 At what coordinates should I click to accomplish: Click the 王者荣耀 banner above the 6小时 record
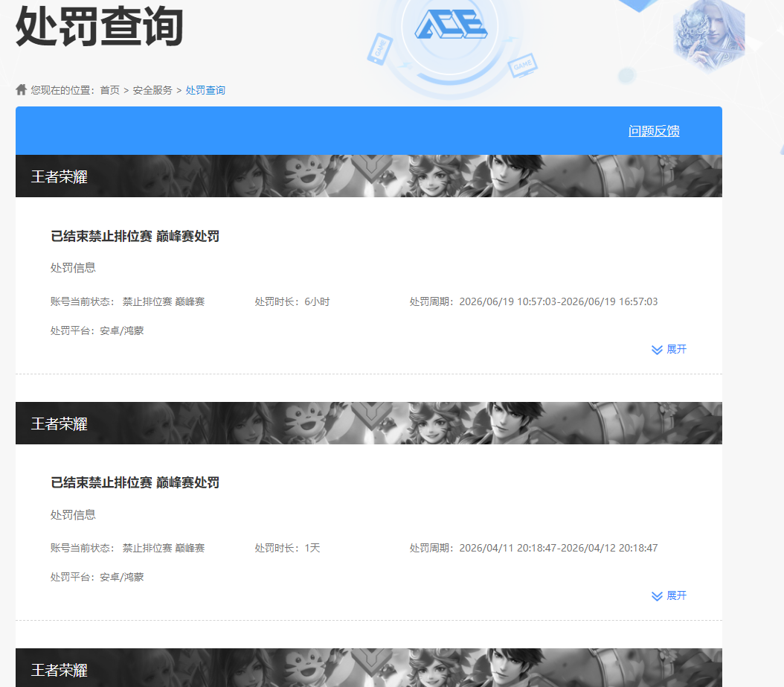(369, 176)
